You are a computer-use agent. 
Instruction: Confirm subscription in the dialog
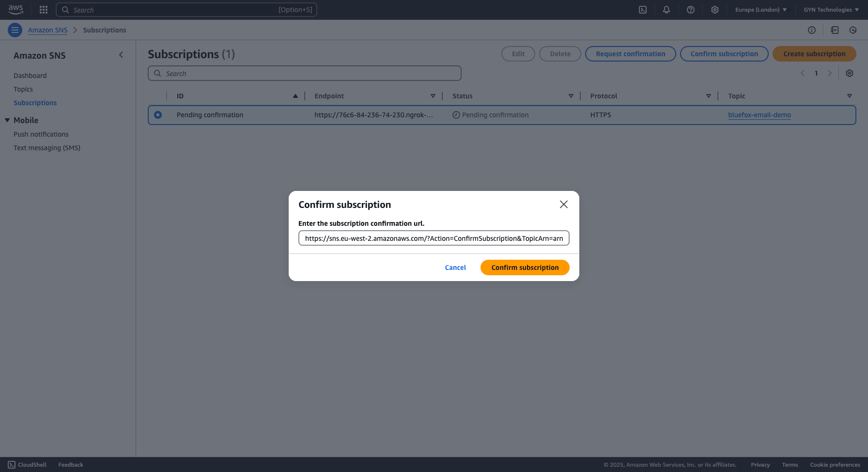(x=525, y=267)
